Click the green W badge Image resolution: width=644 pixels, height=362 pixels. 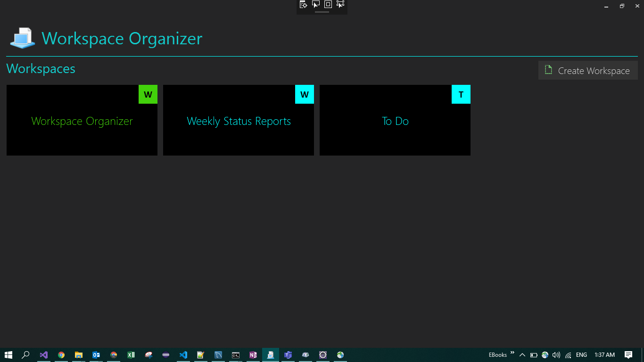[x=148, y=94]
